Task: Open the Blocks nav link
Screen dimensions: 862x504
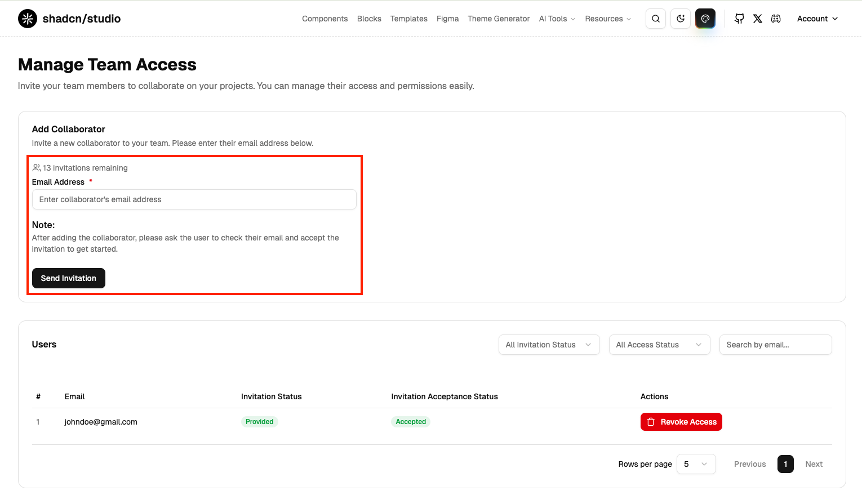Action: point(369,19)
